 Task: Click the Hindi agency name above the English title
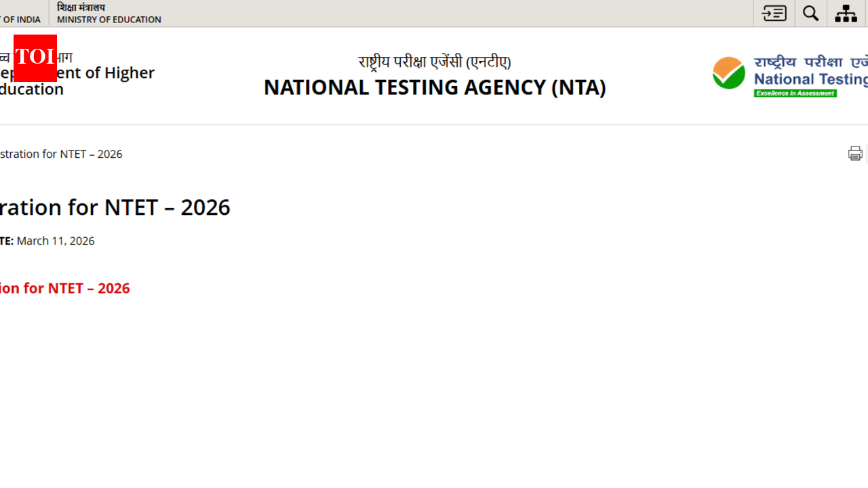tap(435, 62)
